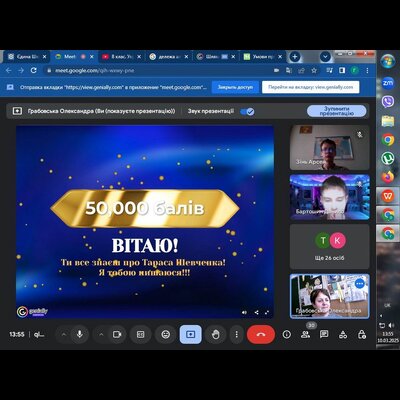Open the chat panel icon
This screenshot has height=400, width=400.
tap(324, 334)
